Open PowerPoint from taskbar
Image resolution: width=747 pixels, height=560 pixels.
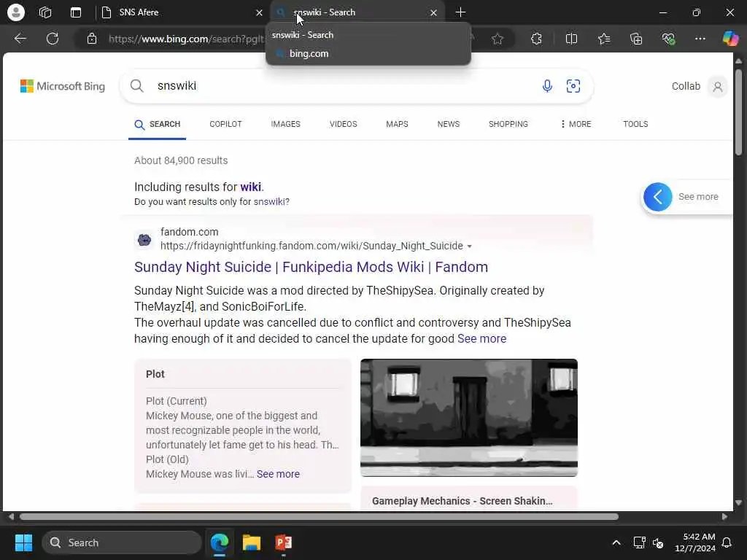click(x=284, y=542)
